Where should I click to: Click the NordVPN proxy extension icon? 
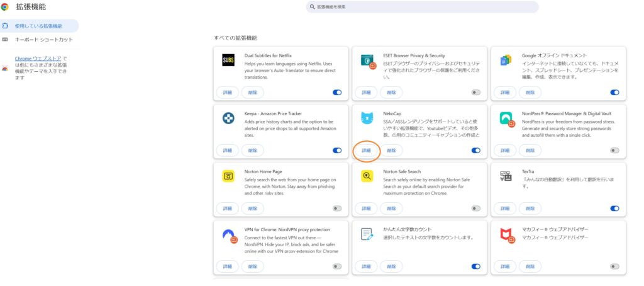tap(230, 236)
